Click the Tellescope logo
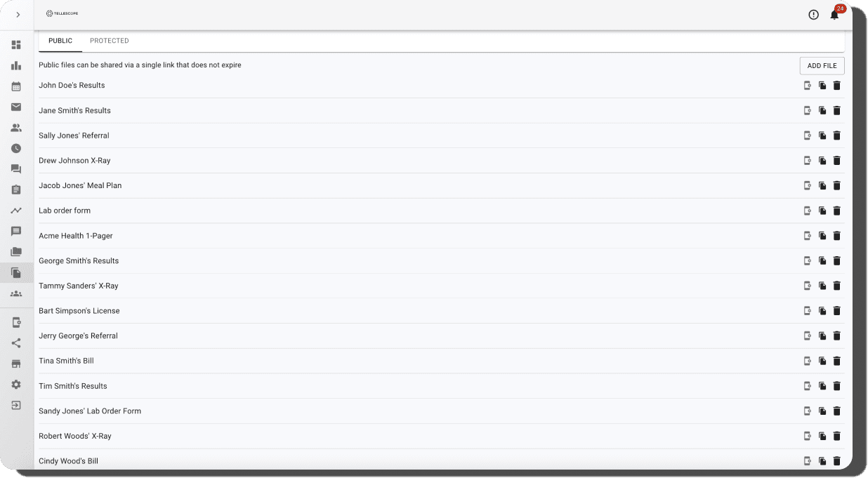 tap(62, 13)
